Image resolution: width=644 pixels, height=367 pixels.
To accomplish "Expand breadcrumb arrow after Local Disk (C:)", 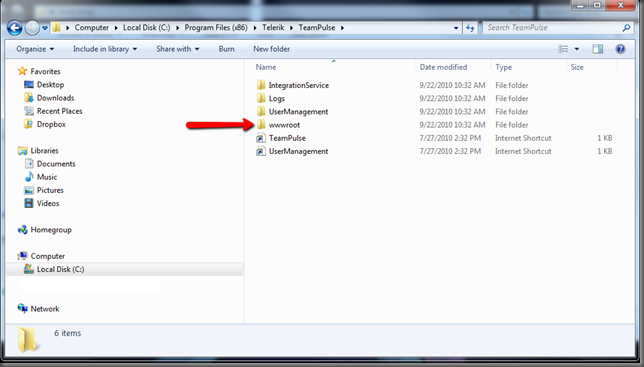I will (x=177, y=28).
